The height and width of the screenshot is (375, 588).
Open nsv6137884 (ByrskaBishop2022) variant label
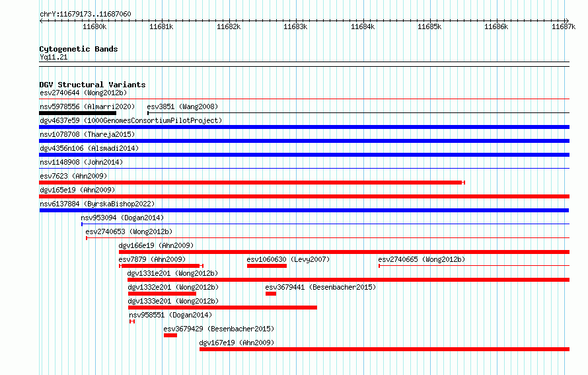coord(97,204)
